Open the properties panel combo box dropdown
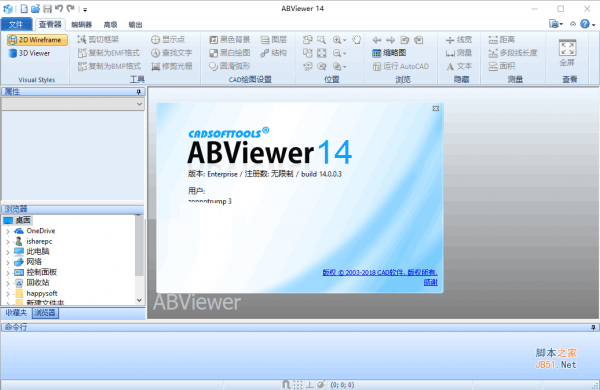The width and height of the screenshot is (600, 390). (73, 104)
